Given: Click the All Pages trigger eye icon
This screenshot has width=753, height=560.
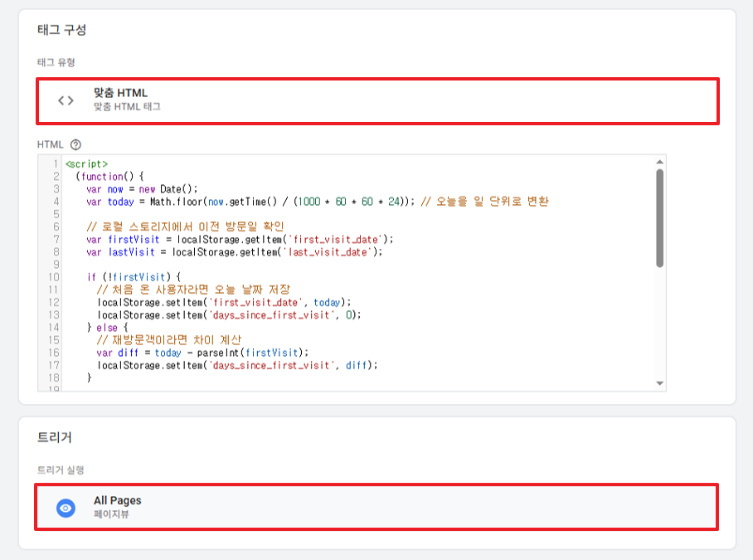Looking at the screenshot, I should [x=66, y=508].
